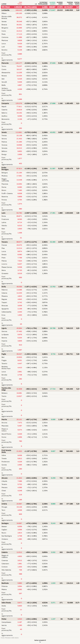80x644 pixels.
Task: Collapse the Piemonte region row
Action: point(40,63)
